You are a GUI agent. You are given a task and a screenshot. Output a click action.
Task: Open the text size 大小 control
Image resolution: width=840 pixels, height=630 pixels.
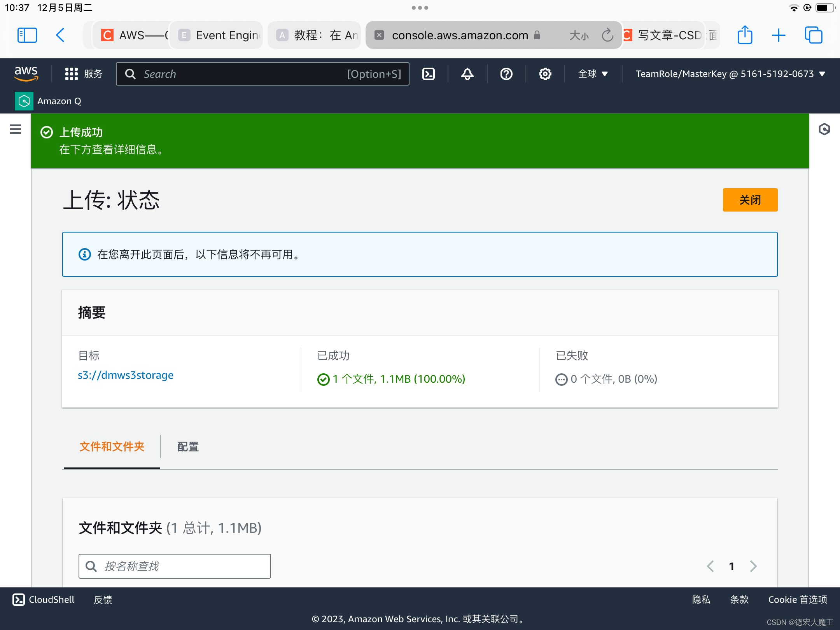click(x=579, y=35)
